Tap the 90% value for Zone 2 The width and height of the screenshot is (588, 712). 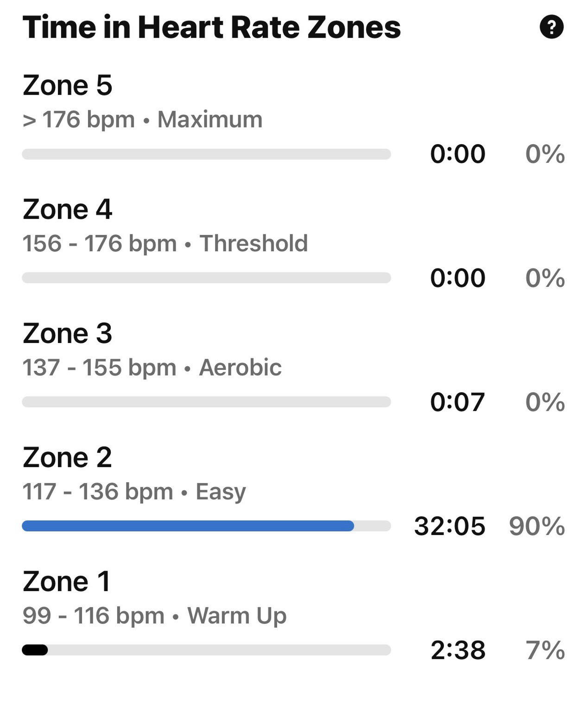coord(537,526)
